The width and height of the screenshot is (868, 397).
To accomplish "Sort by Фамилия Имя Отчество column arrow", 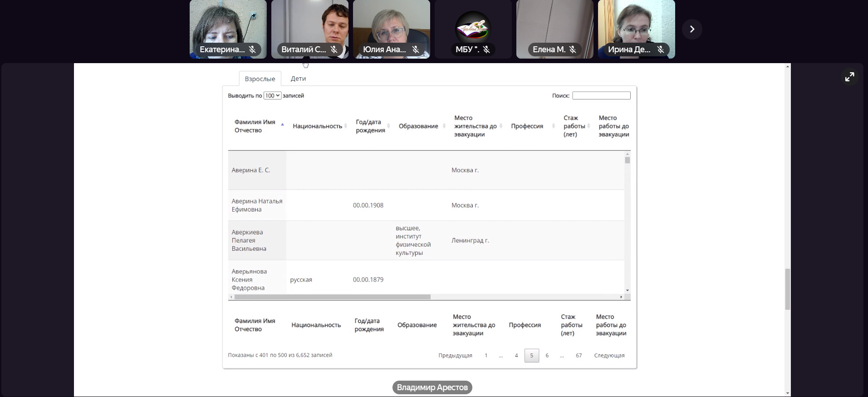I will click(x=282, y=125).
